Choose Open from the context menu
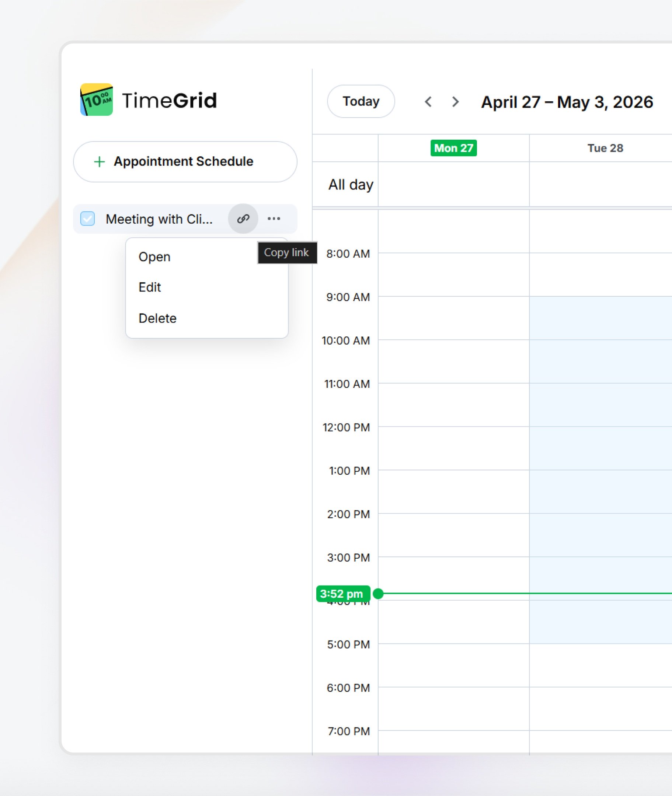The height and width of the screenshot is (796, 672). point(207,257)
